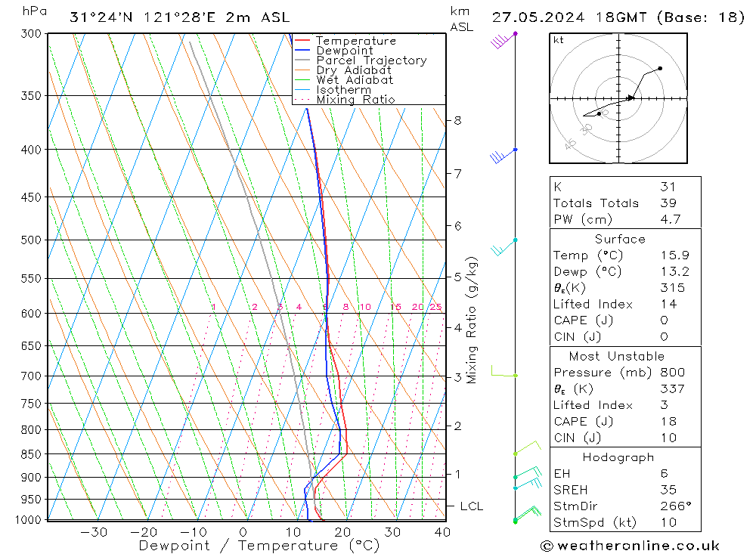Click the 850 hPa pressure axis label

pos(31,454)
